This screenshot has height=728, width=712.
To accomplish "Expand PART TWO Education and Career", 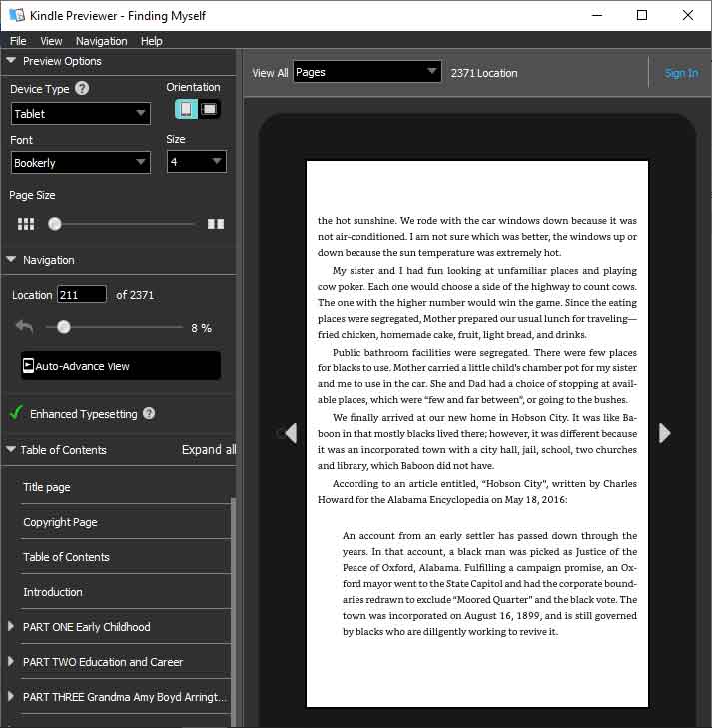I will tap(11, 661).
